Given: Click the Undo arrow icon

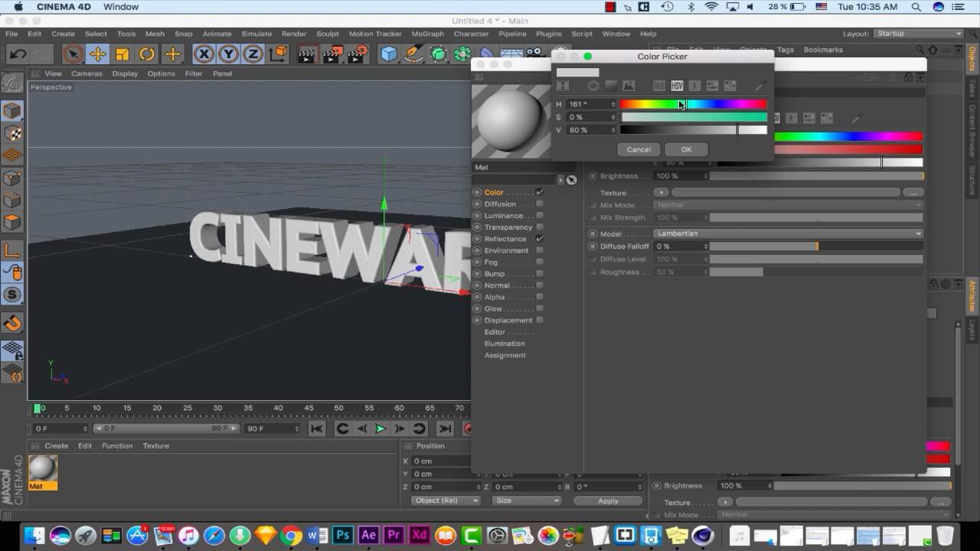Looking at the screenshot, I should coord(18,54).
